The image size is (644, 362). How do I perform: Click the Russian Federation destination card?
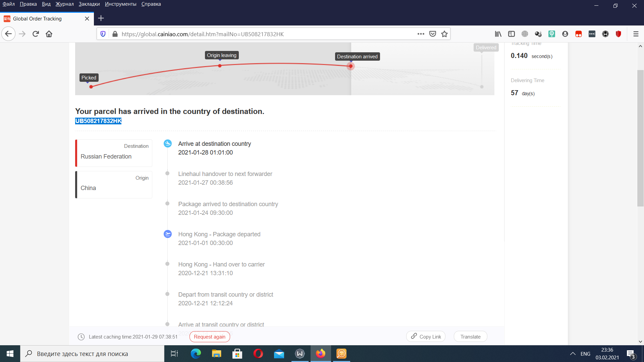(x=114, y=153)
